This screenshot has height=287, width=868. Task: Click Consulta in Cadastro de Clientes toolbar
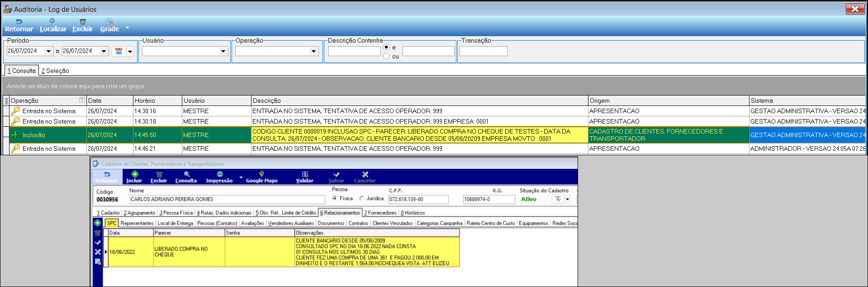click(186, 177)
